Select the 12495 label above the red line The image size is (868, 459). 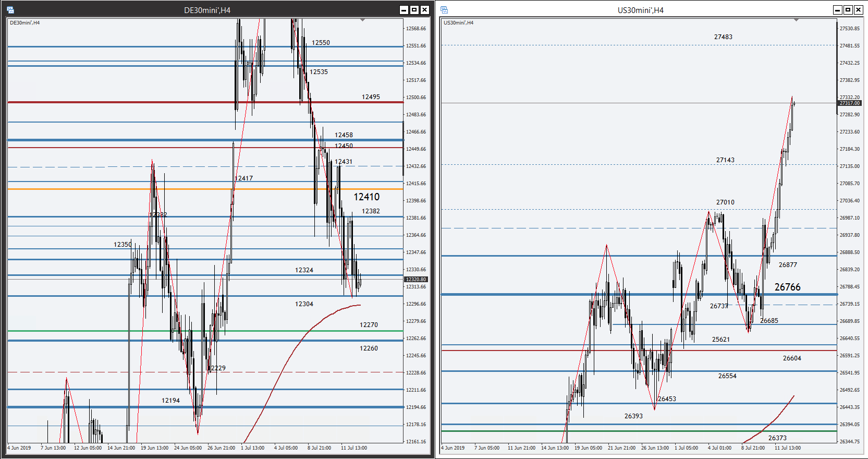[371, 97]
